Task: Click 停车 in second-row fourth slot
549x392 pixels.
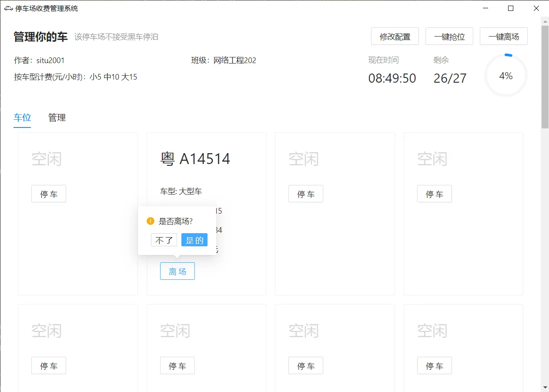Action: click(435, 366)
